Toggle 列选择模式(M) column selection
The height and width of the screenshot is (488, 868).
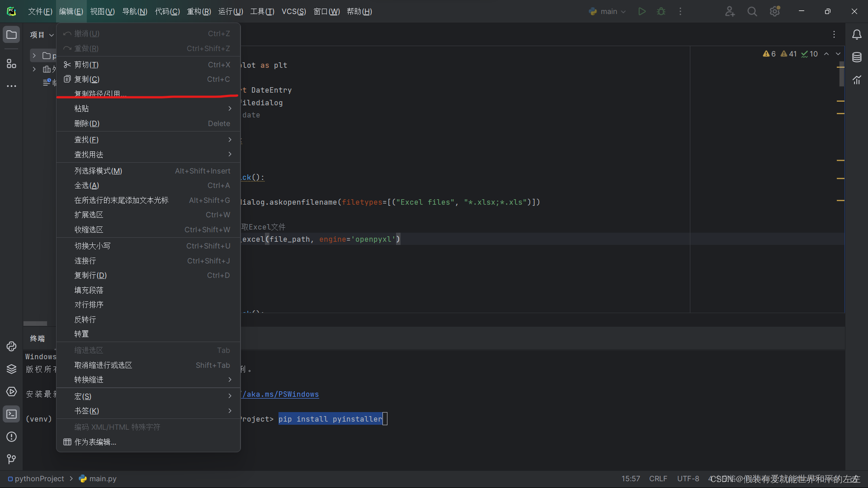(148, 171)
